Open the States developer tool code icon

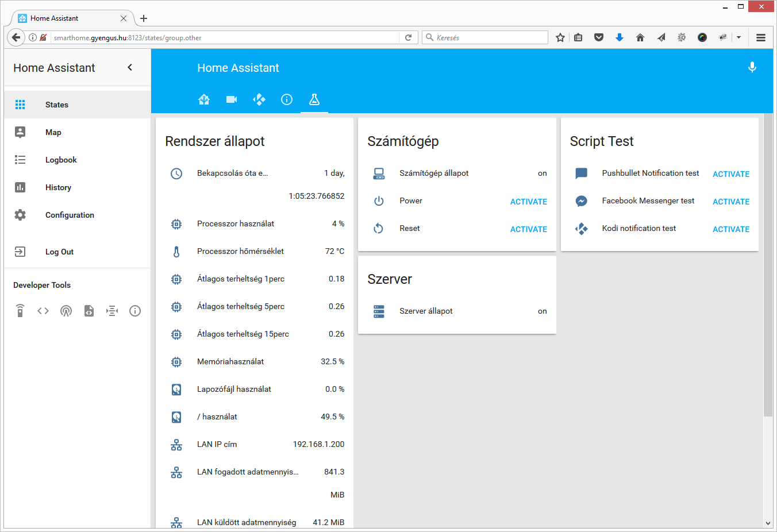click(43, 311)
